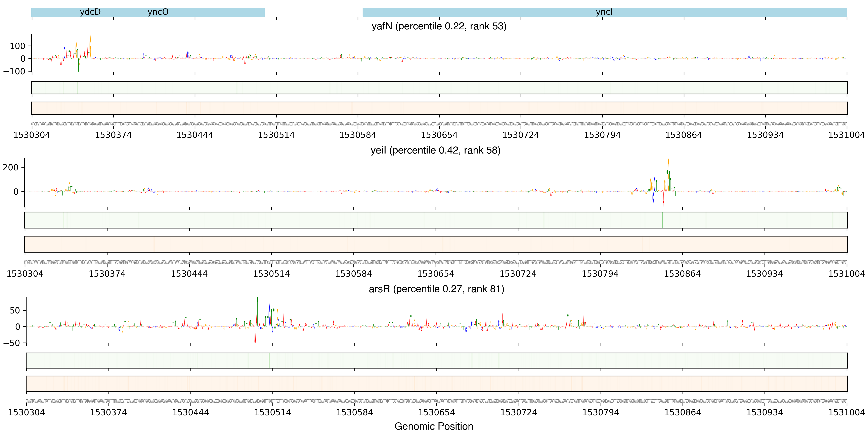Click the Genomic Position axis label

[x=434, y=426]
